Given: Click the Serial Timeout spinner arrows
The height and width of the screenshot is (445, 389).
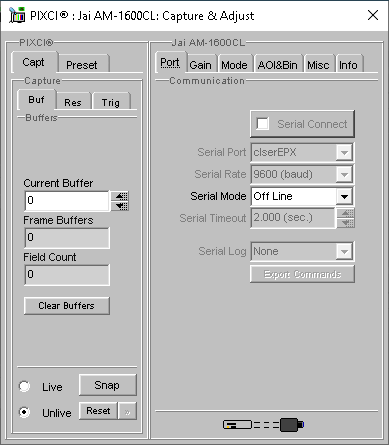Looking at the screenshot, I should point(346,218).
